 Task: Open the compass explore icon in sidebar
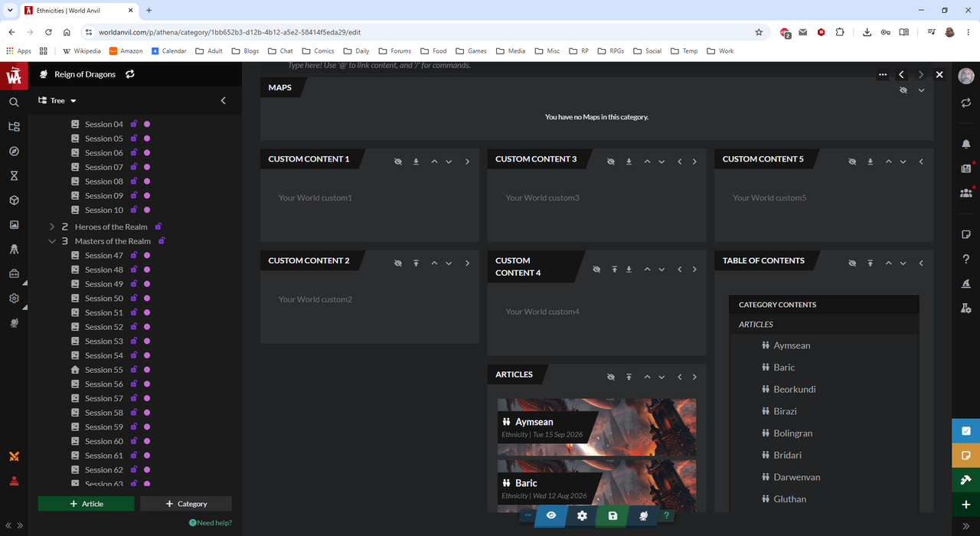[x=14, y=152]
